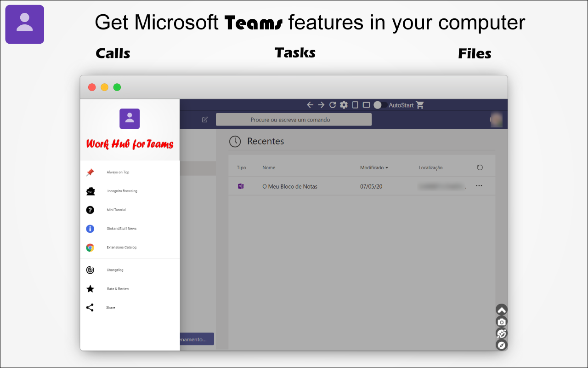The image size is (588, 368).
Task: Open OinkandStuff News info icon
Action: point(90,229)
